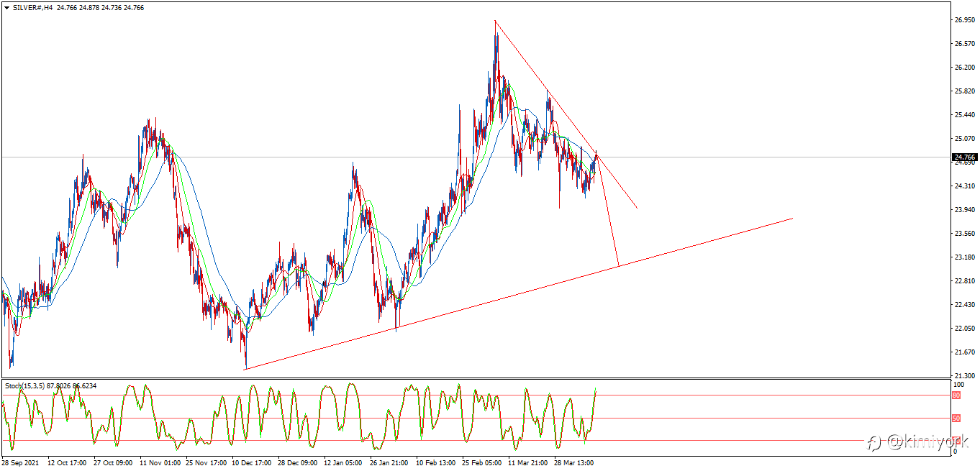Click price scale label 23.180
The width and height of the screenshot is (980, 471).
click(x=964, y=257)
